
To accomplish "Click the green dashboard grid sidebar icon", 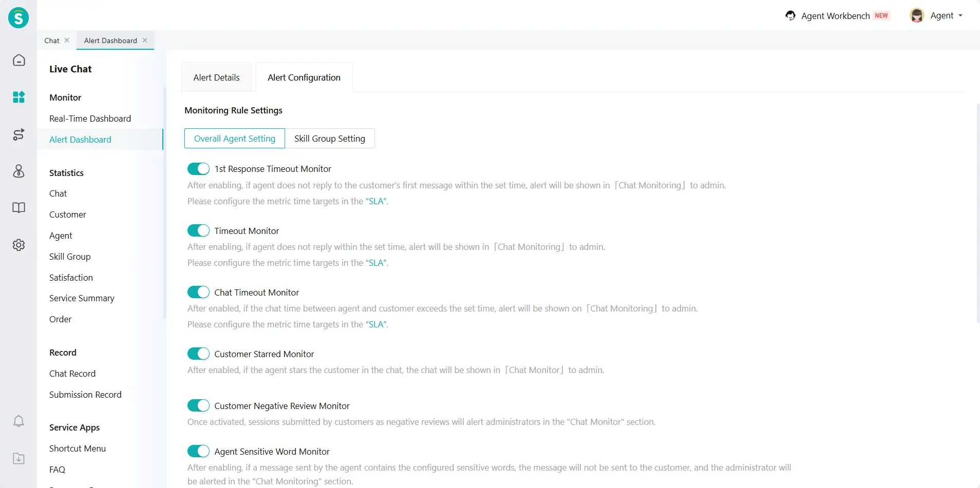I will (18, 97).
